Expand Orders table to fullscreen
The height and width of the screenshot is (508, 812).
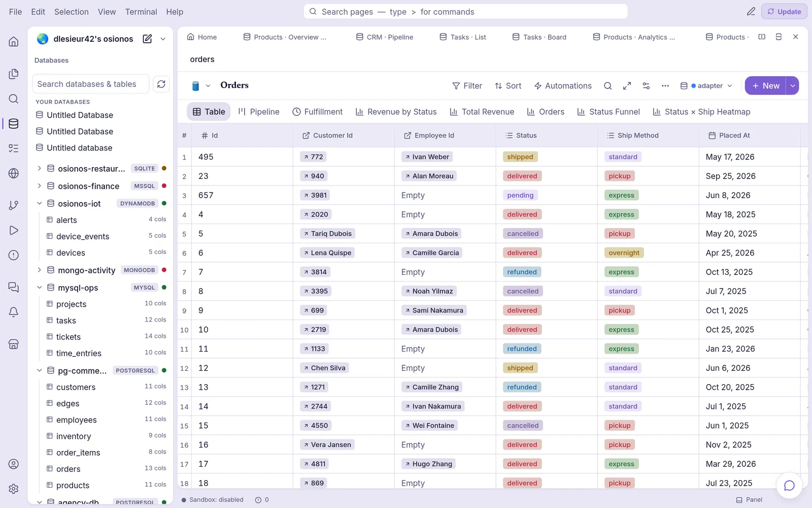(627, 86)
